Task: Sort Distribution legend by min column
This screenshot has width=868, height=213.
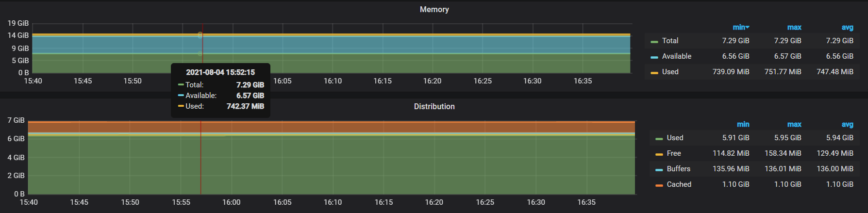Action: pos(743,125)
